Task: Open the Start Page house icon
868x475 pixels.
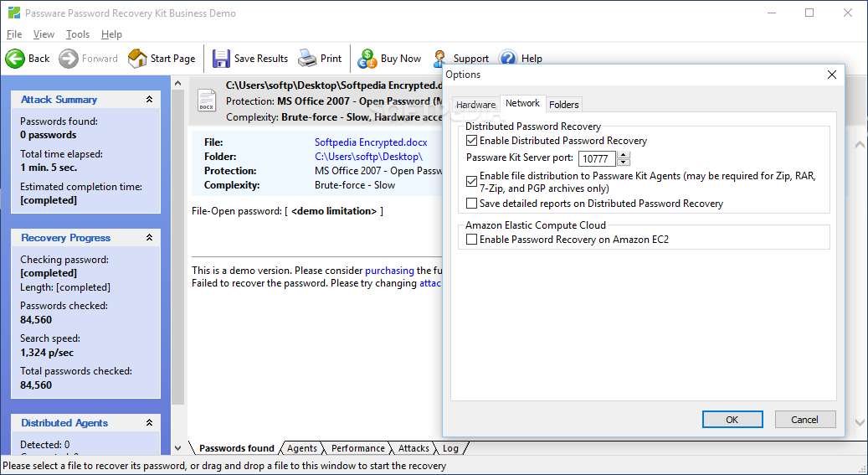Action: point(137,58)
